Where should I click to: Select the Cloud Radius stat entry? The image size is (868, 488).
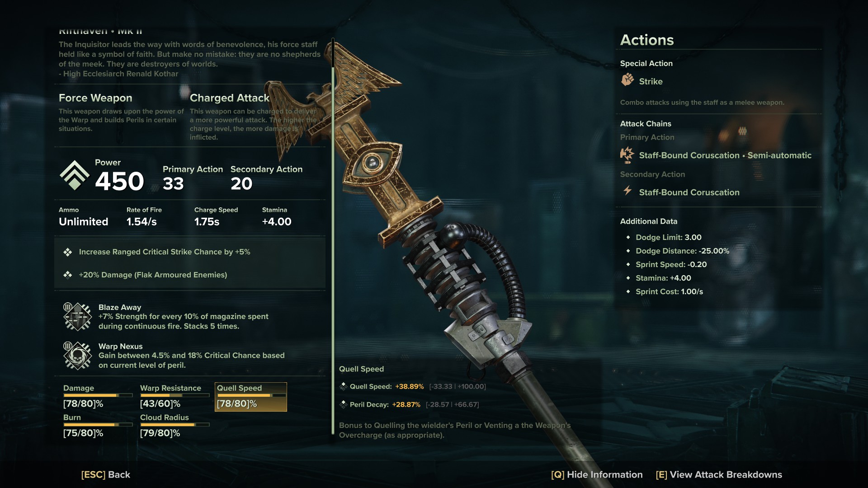pos(175,425)
